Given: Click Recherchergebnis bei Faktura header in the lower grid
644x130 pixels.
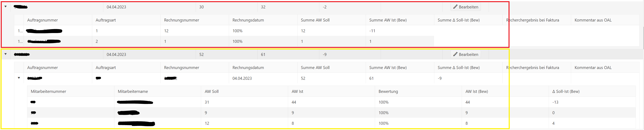Looking at the screenshot, I should coord(533,67).
